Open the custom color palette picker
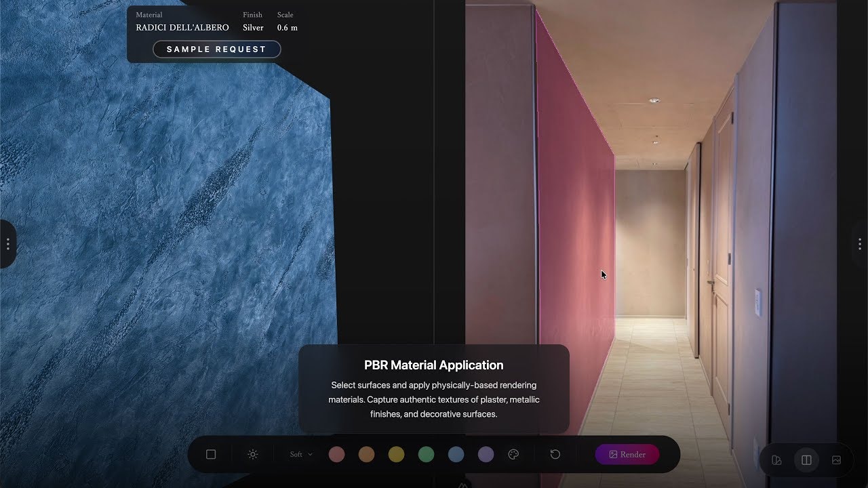Image resolution: width=868 pixels, height=488 pixels. 513,454
